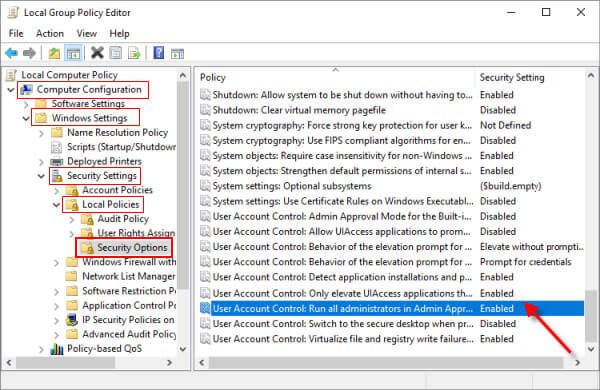Expand the Account Policies node

[57, 191]
